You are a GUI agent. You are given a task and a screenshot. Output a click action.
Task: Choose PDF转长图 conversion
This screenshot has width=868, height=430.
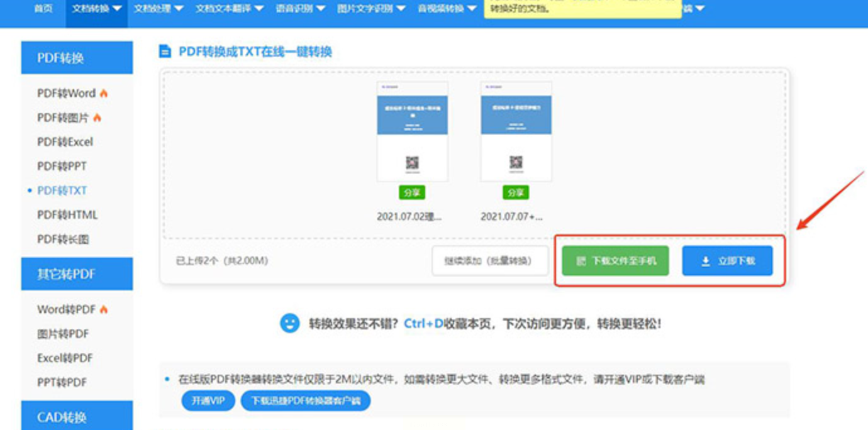tap(63, 240)
